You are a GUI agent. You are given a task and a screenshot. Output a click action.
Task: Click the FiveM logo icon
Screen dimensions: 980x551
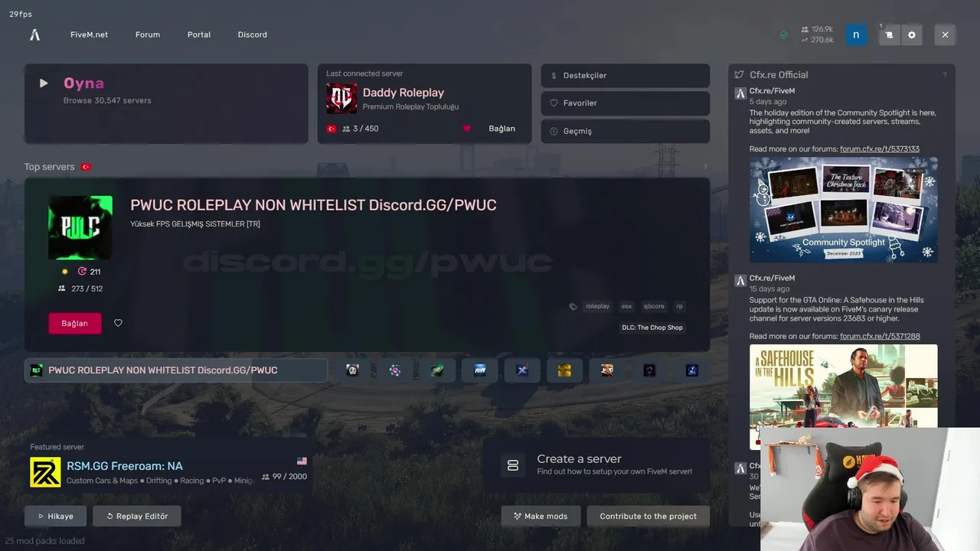point(34,34)
